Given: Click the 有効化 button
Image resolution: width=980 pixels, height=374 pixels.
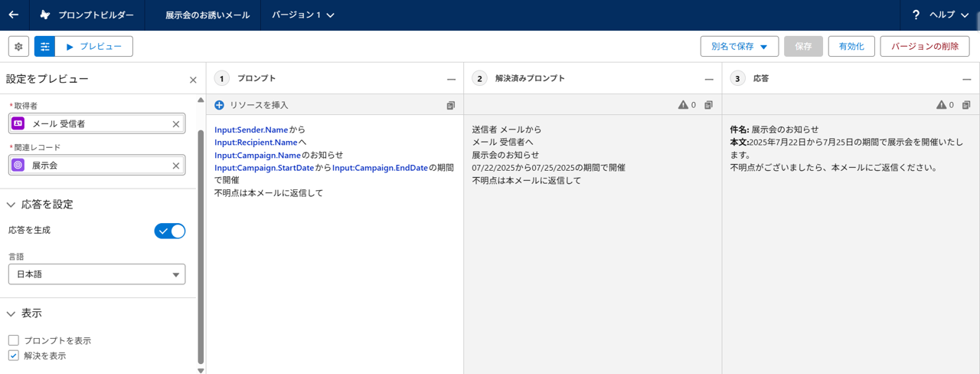Looking at the screenshot, I should [x=851, y=47].
